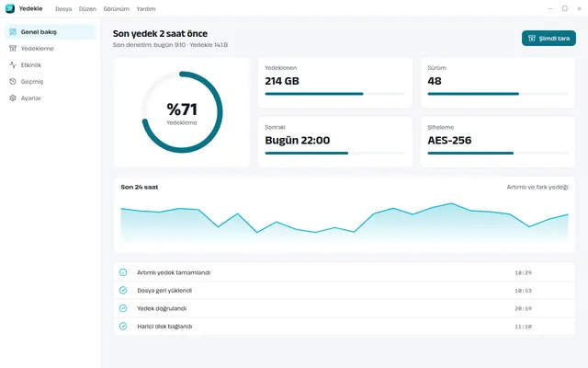Open the Yardım menu
This screenshot has width=588, height=368.
pyautogui.click(x=146, y=8)
